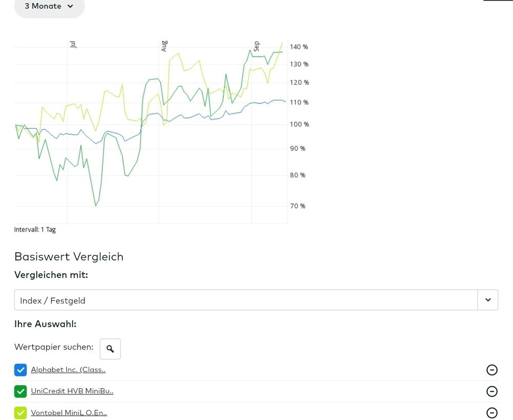Click the Jul month marker on chart
Image resolution: width=513 pixels, height=420 pixels.
coord(73,45)
